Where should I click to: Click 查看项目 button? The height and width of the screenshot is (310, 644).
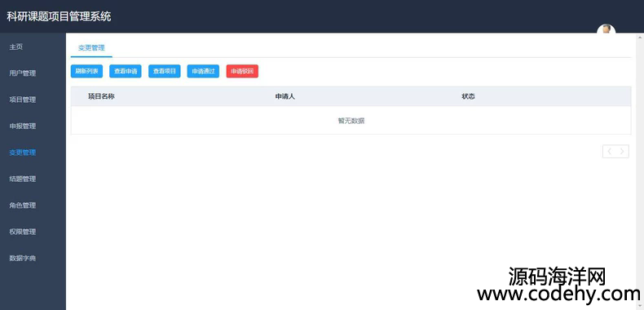click(165, 71)
